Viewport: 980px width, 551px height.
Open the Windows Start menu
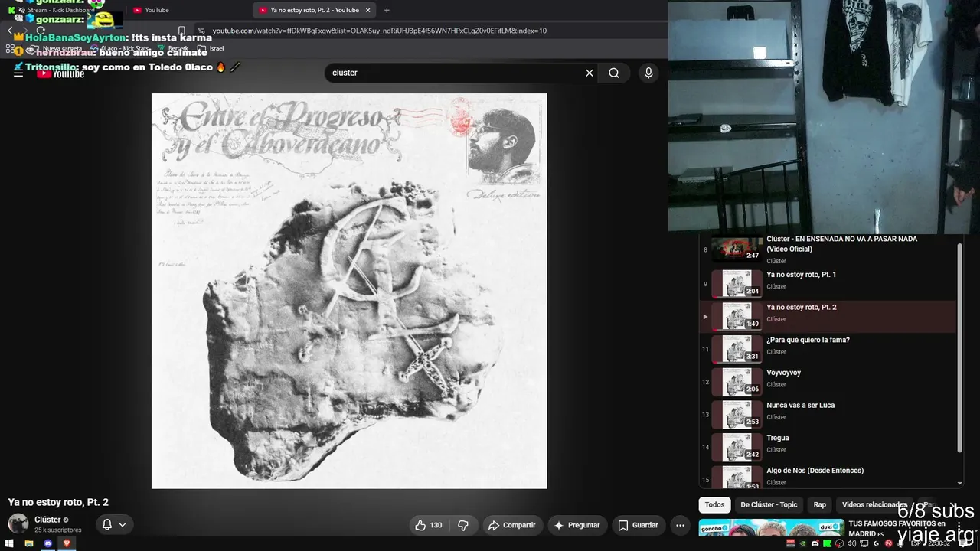pos(9,543)
